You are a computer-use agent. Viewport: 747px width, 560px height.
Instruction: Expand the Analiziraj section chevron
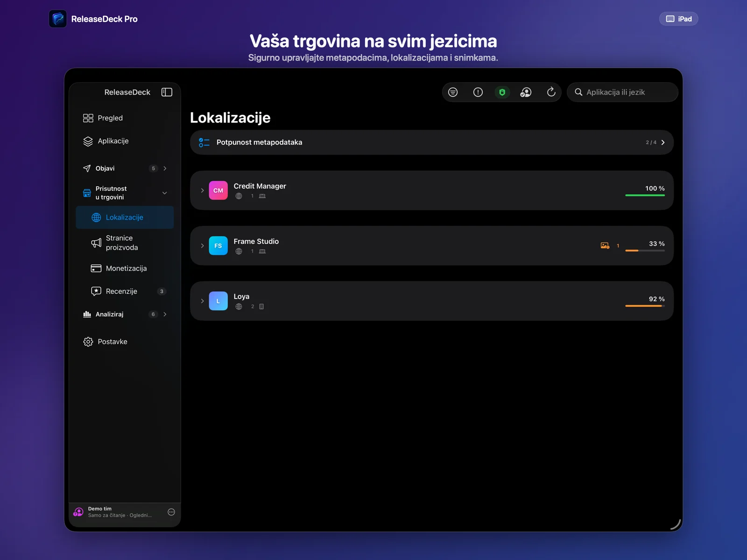point(165,315)
